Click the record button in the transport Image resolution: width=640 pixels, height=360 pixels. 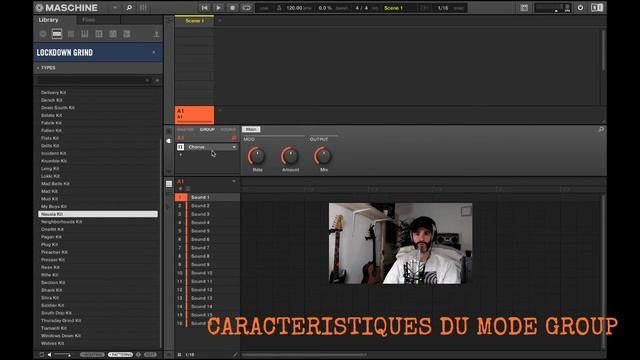(232, 8)
